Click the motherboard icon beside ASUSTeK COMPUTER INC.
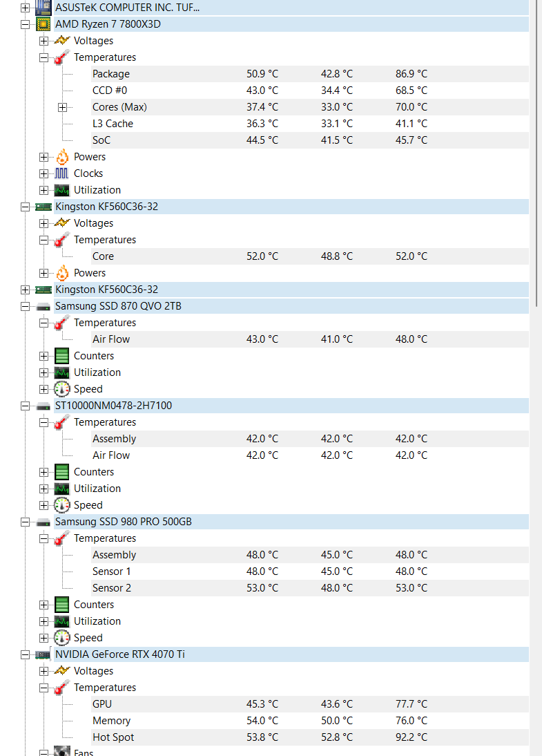 tap(43, 7)
